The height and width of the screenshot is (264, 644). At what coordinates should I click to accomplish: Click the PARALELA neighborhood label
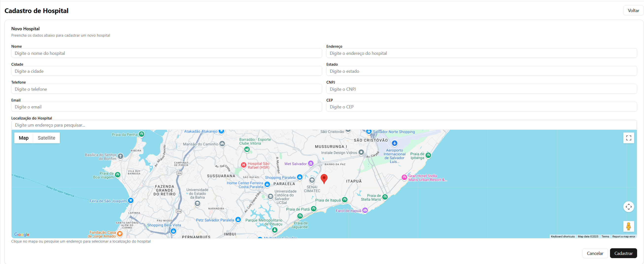284,184
